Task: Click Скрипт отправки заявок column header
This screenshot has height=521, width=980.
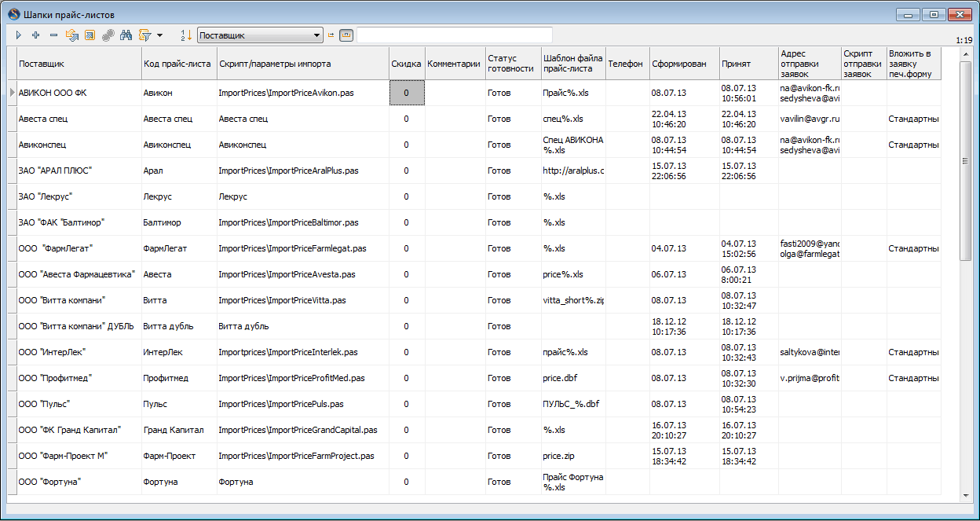Action: (x=864, y=64)
